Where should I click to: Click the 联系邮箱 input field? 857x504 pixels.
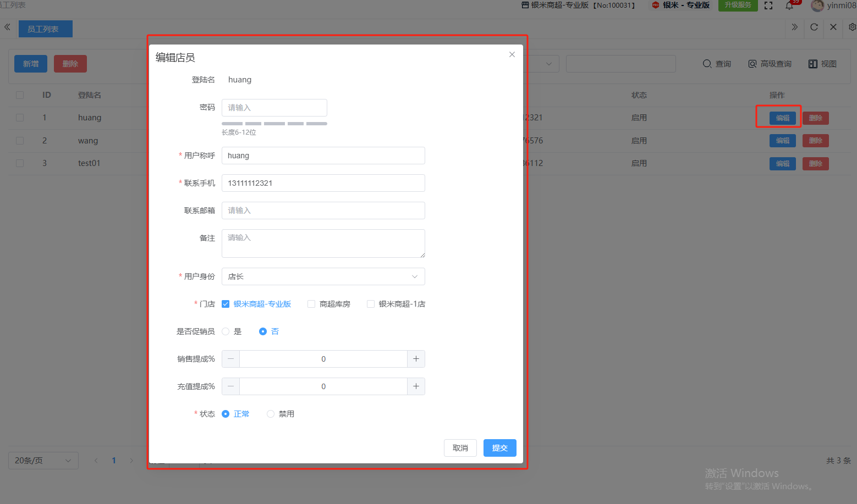click(323, 211)
